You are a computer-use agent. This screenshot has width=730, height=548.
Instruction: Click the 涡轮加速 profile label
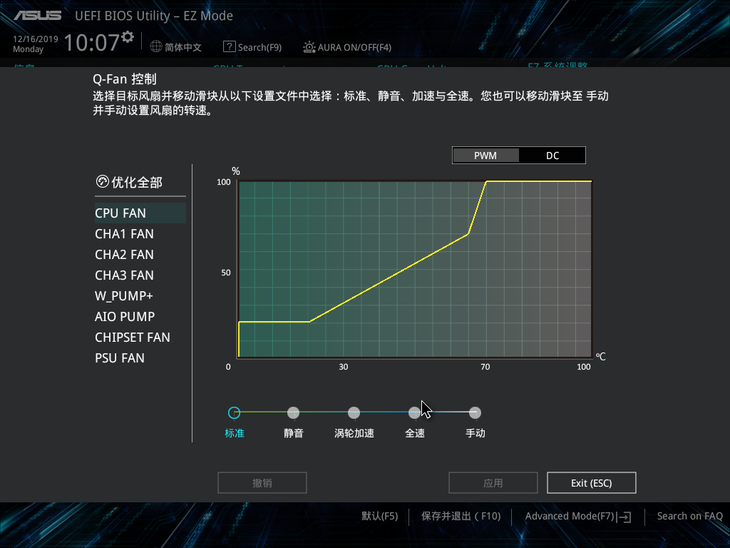click(x=354, y=433)
